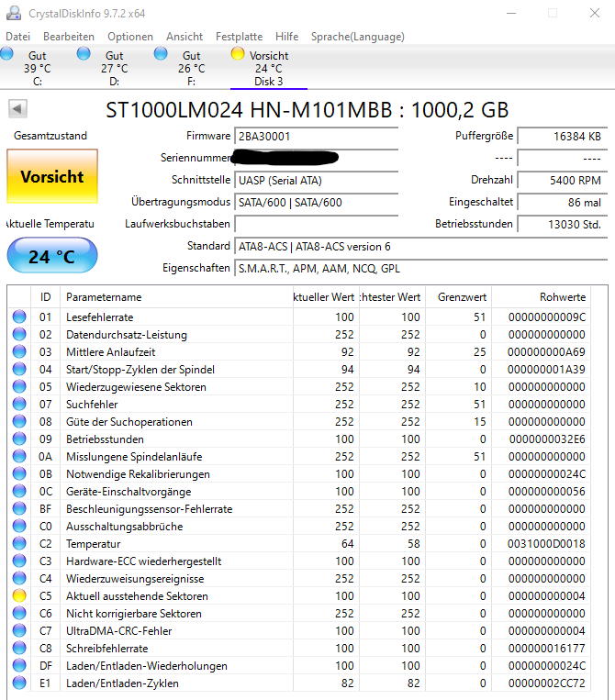Open the Optionen menu
615x700 pixels.
coord(130,37)
